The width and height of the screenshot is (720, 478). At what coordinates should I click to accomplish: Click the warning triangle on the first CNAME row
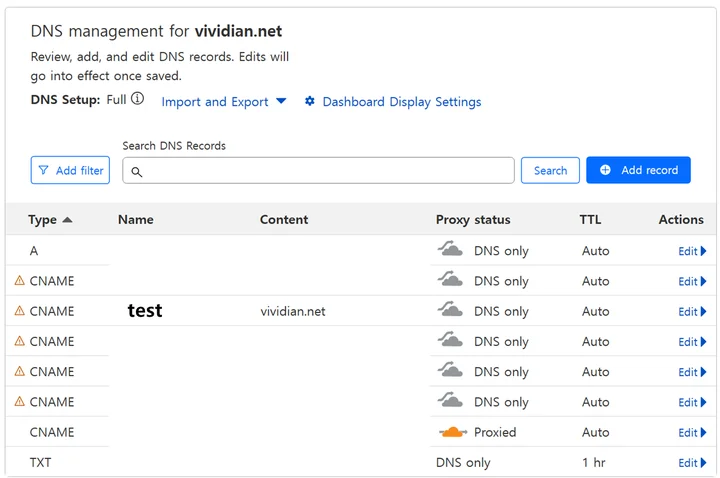tap(19, 281)
